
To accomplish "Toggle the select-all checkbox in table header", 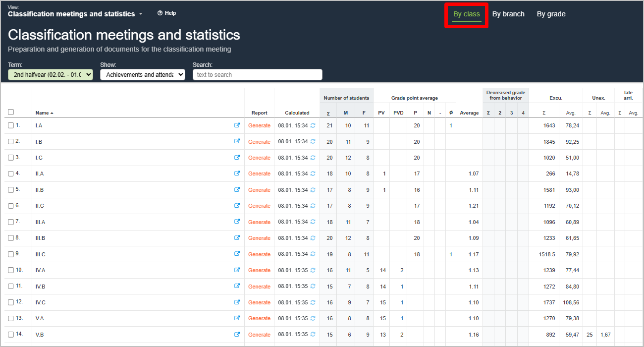I will [11, 112].
